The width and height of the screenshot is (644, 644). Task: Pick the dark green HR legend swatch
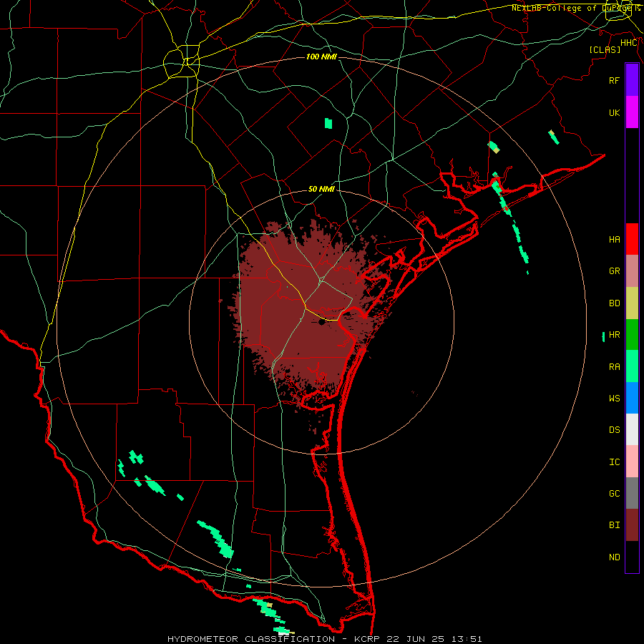(632, 335)
